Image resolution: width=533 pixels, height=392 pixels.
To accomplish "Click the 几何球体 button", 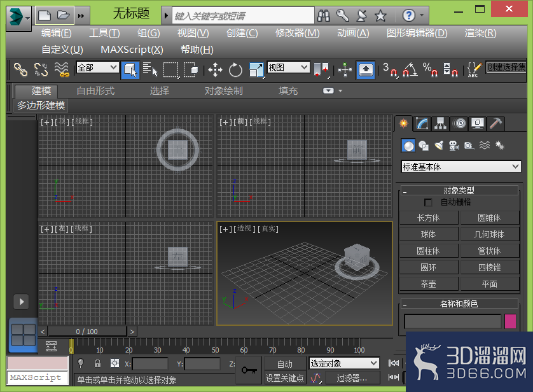I will pos(490,234).
